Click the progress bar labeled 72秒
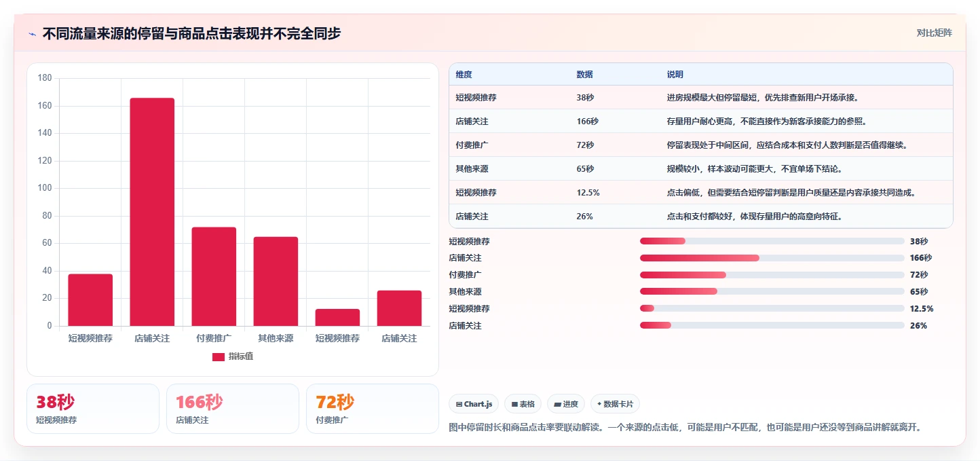The image size is (980, 461). click(772, 275)
